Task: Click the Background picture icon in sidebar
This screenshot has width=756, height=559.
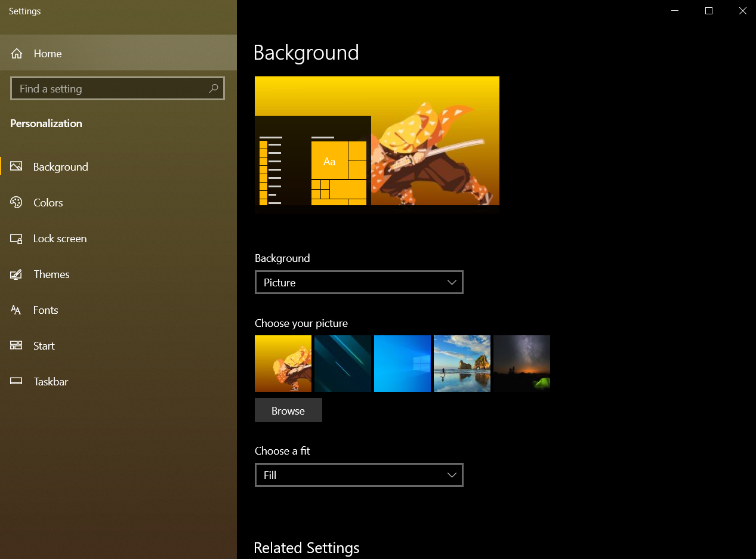Action: (16, 166)
